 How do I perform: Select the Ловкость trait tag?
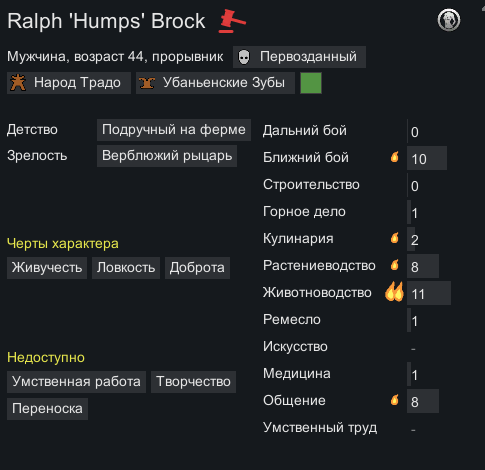pyautogui.click(x=126, y=268)
